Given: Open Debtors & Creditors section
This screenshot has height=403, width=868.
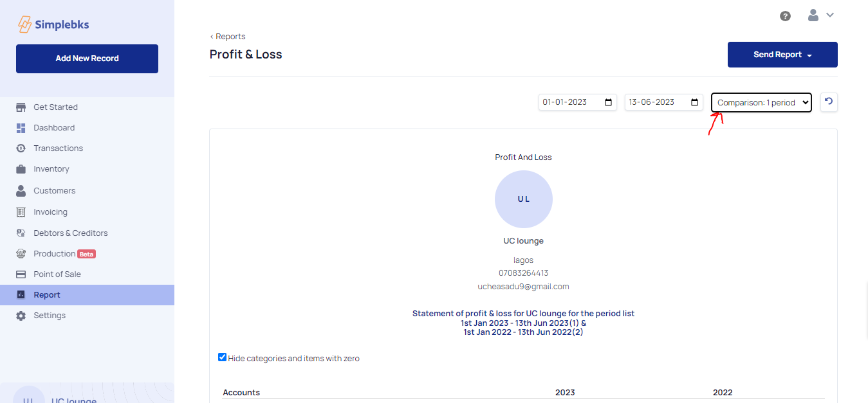Looking at the screenshot, I should click(71, 233).
